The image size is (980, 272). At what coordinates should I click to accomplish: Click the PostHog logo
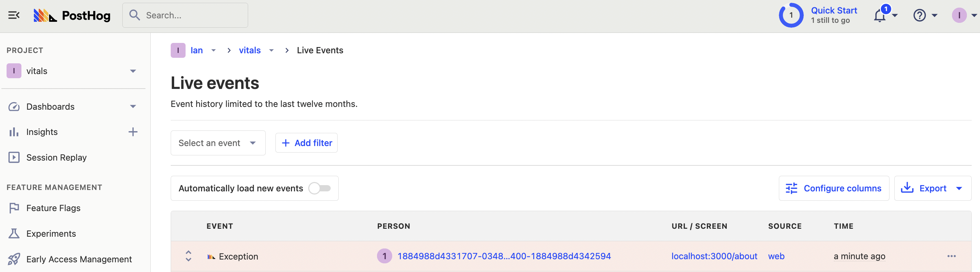72,15
